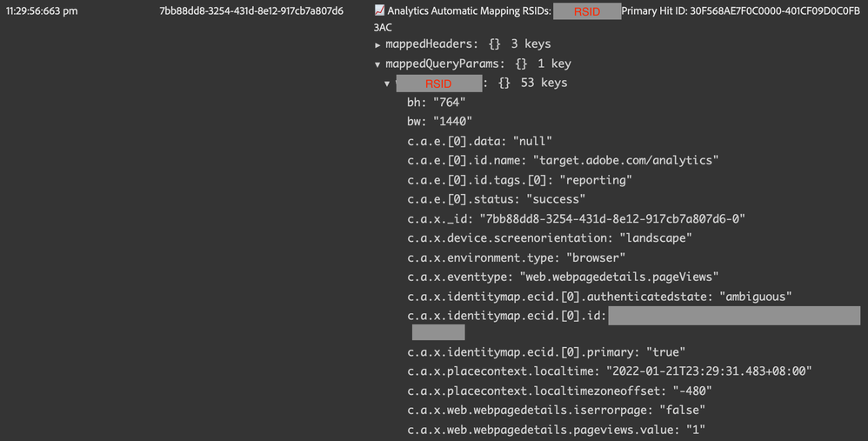The width and height of the screenshot is (868, 441).
Task: Collapse the RSID 53 keys node
Action: pos(387,84)
